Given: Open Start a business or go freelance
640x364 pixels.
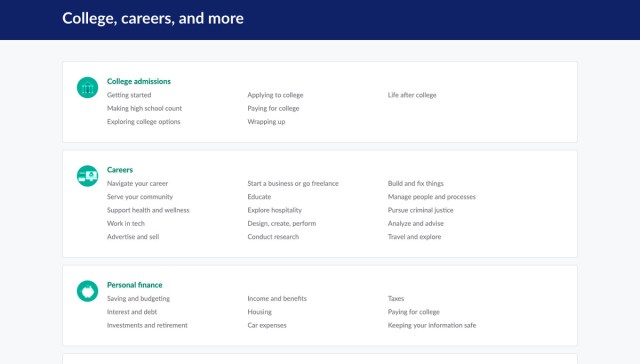Looking at the screenshot, I should [x=293, y=184].
